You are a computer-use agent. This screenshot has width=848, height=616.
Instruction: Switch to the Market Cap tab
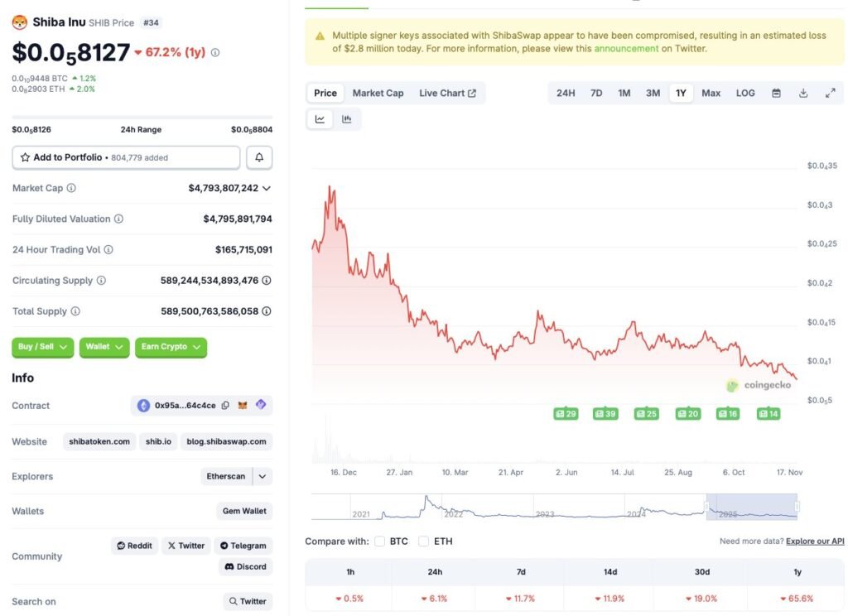(378, 94)
